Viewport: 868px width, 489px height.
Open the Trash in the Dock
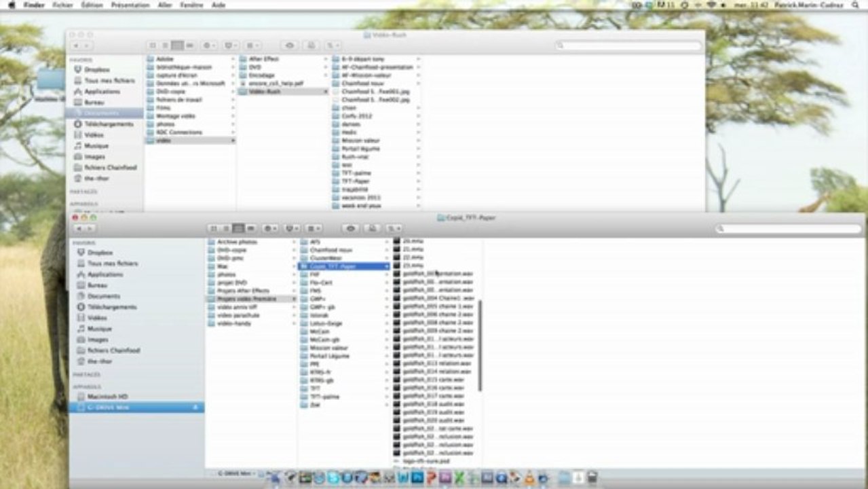(592, 478)
